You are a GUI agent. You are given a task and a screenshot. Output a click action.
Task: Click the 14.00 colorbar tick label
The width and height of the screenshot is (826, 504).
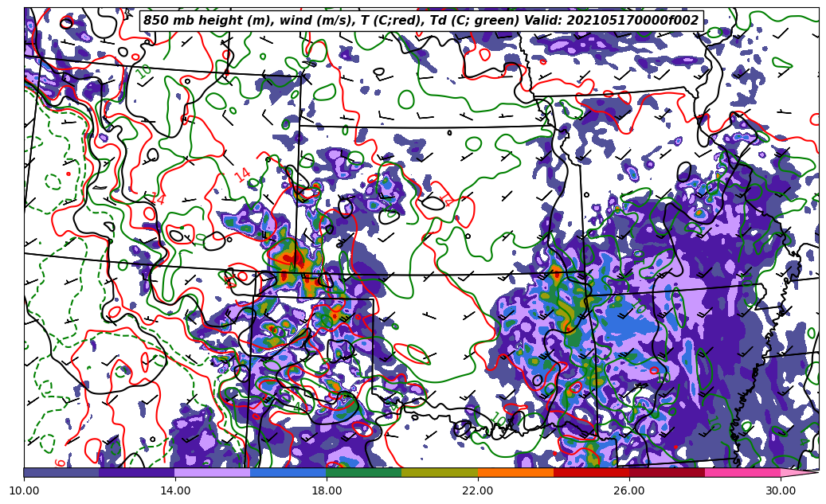(x=175, y=490)
